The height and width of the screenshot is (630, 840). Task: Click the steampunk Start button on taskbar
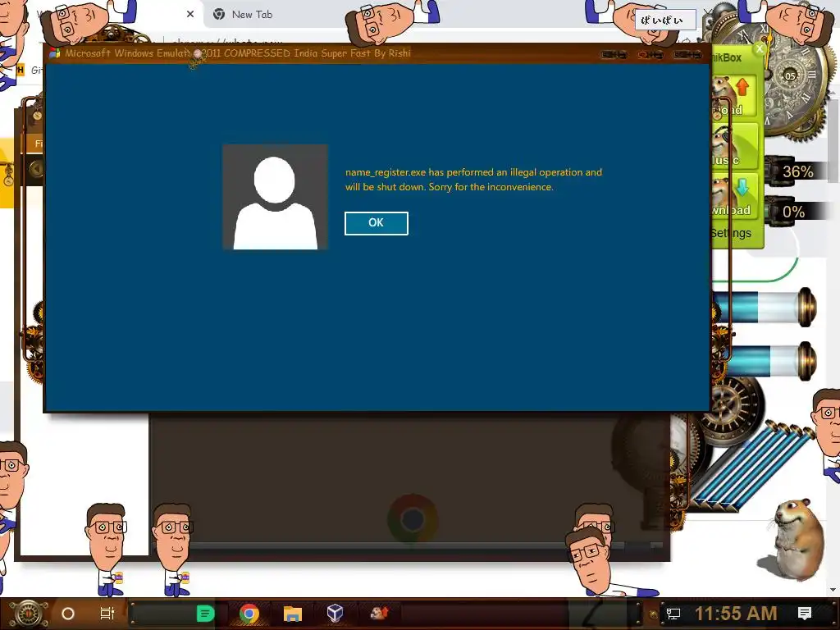pyautogui.click(x=28, y=614)
